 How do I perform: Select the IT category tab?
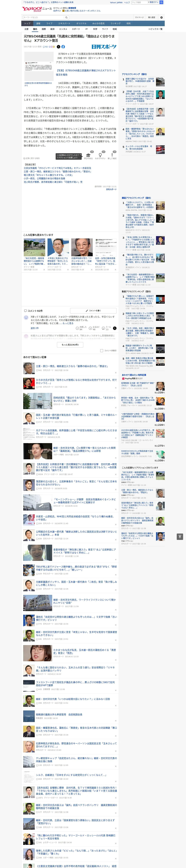click(86, 29)
